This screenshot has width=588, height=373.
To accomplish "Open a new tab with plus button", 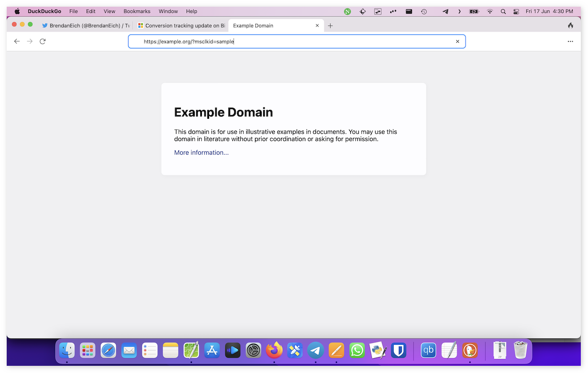I will click(x=330, y=26).
